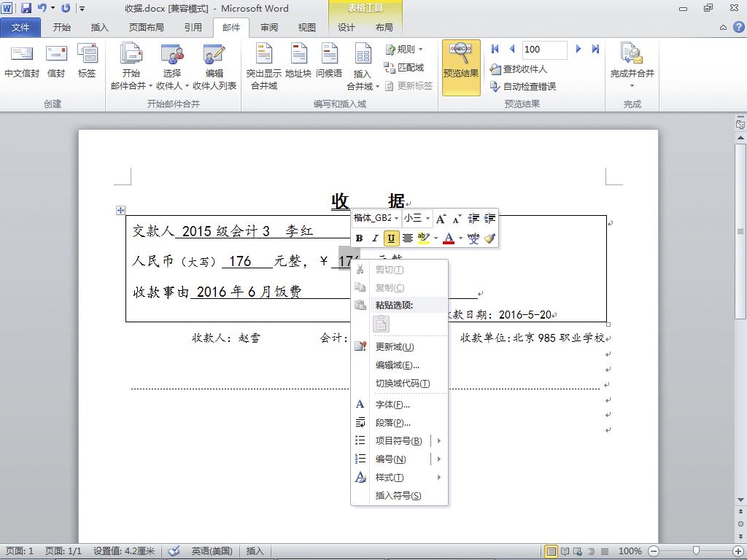Collapse the ribbon with the caret icon
This screenshot has height=560, width=747.
click(x=723, y=28)
